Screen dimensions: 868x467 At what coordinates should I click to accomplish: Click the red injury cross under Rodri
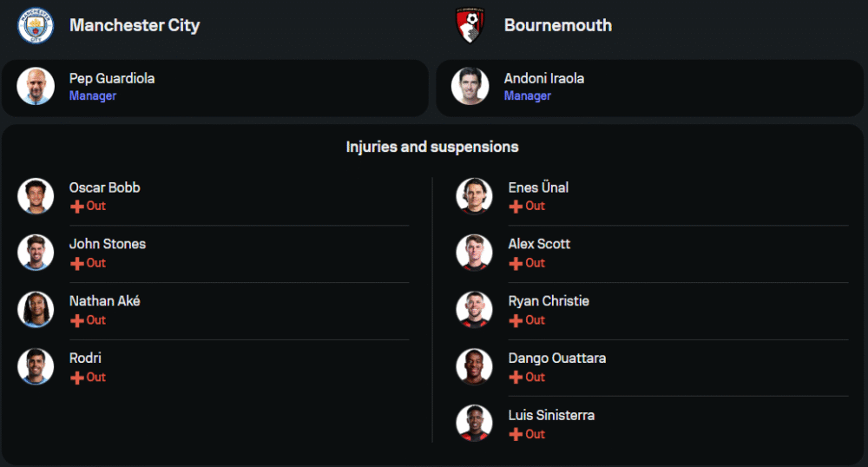point(77,378)
